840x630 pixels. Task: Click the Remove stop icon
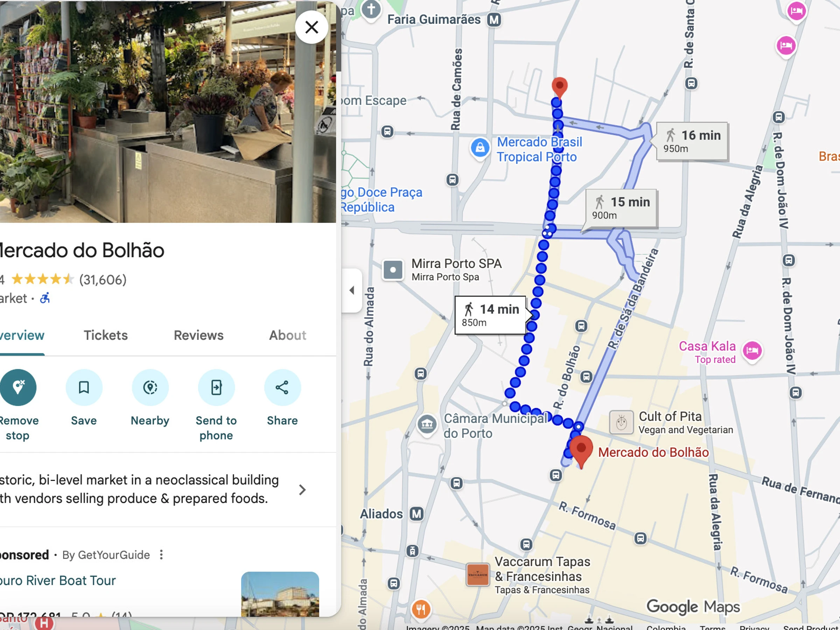coord(17,387)
